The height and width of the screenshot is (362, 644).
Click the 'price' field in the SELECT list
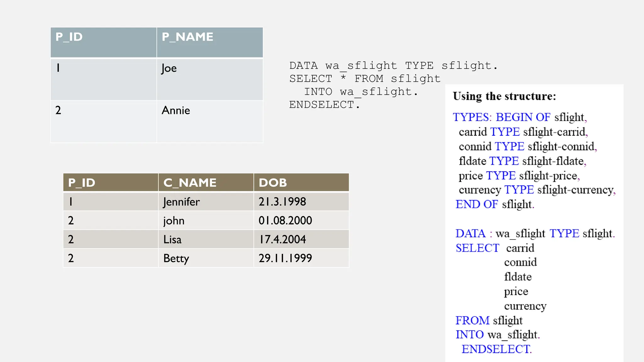516,292
